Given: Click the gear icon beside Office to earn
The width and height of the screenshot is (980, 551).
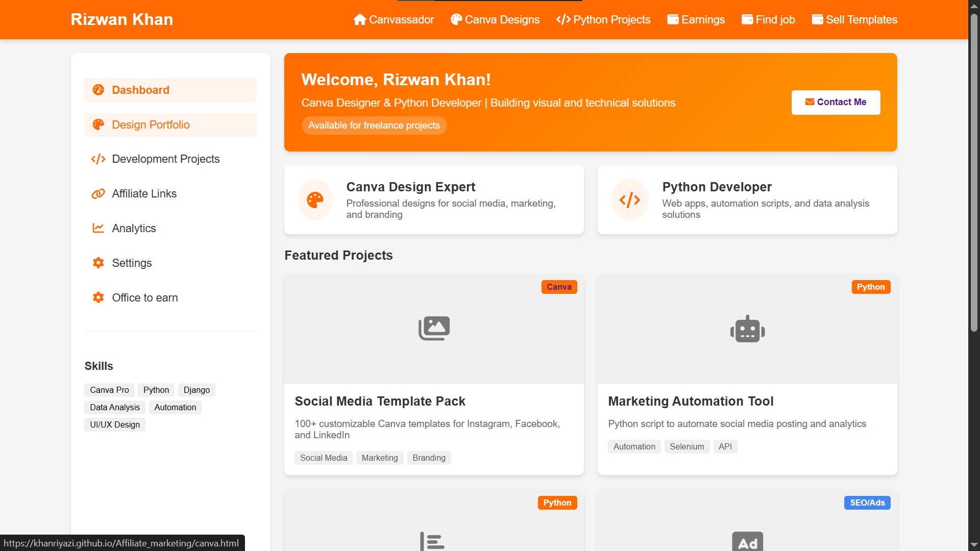Looking at the screenshot, I should click(x=98, y=297).
